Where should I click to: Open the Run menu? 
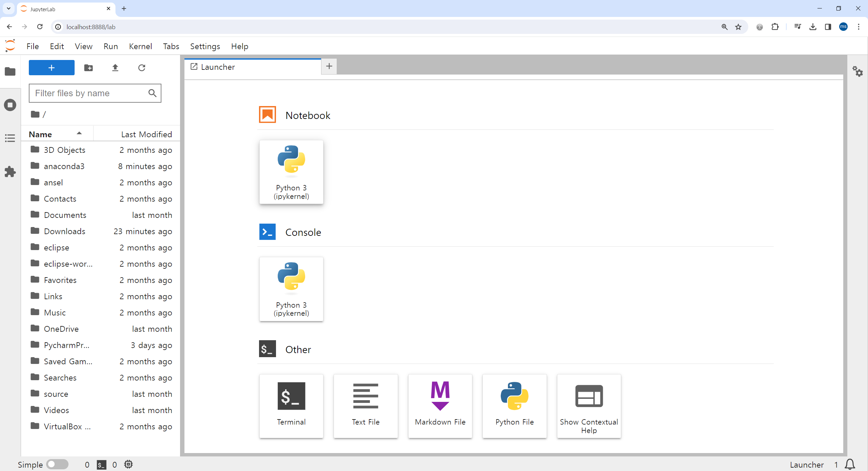click(111, 46)
